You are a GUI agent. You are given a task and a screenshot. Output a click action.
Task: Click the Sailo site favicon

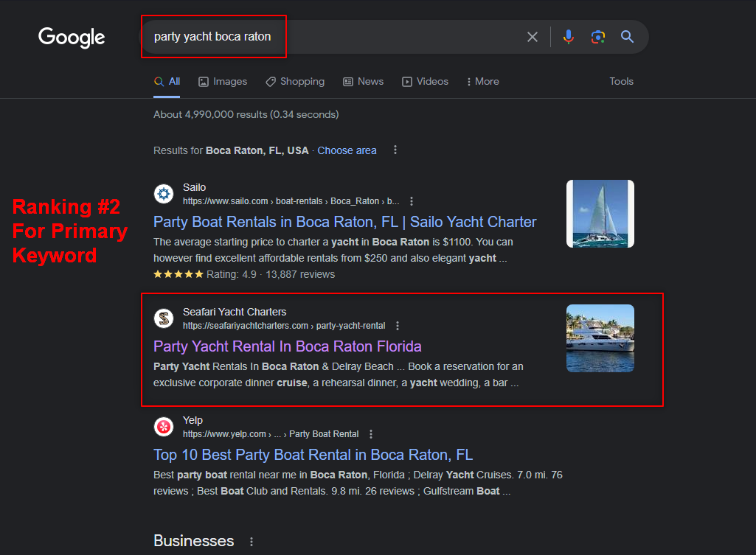pyautogui.click(x=164, y=194)
